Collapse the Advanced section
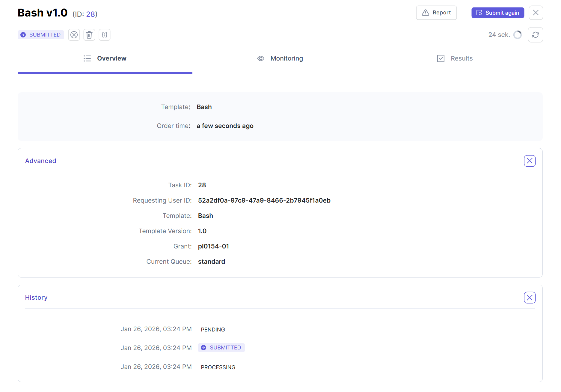Image resolution: width=561 pixels, height=392 pixels. (530, 161)
